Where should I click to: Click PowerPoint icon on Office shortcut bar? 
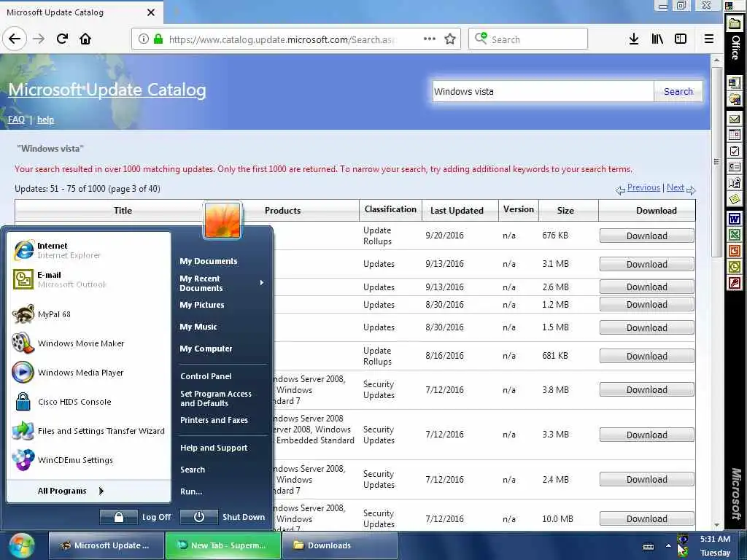pos(735,251)
